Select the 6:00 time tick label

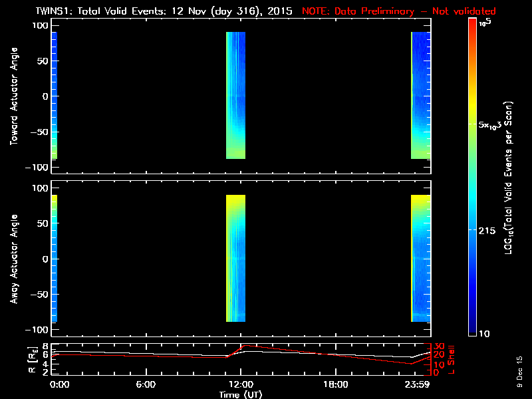[146, 384]
